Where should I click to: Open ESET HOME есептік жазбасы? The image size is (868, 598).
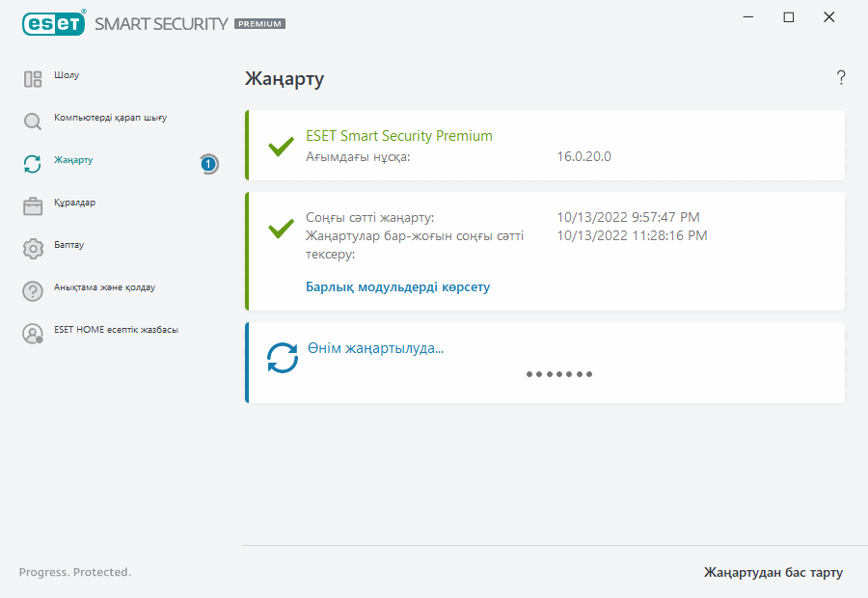(116, 330)
